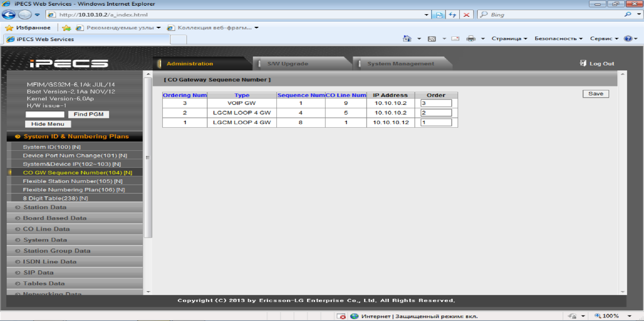
Task: Click the Favorites star Избранное button
Action: click(x=28, y=28)
